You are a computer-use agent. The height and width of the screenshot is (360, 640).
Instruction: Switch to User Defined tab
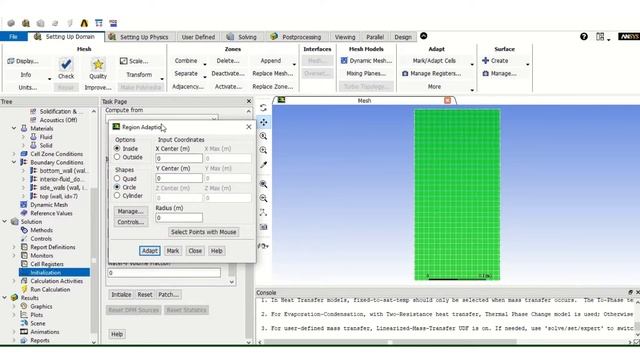[198, 37]
